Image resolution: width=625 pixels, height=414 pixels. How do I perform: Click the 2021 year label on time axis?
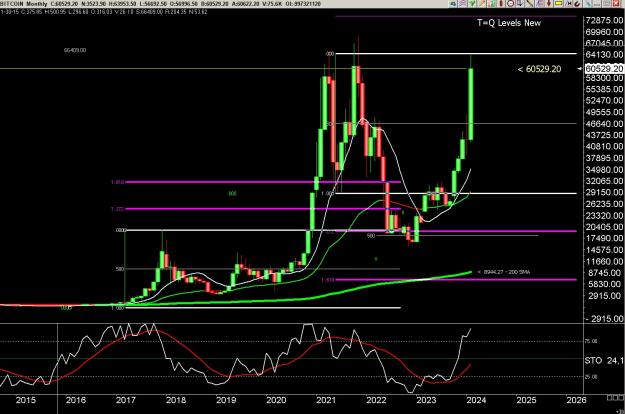click(x=326, y=400)
